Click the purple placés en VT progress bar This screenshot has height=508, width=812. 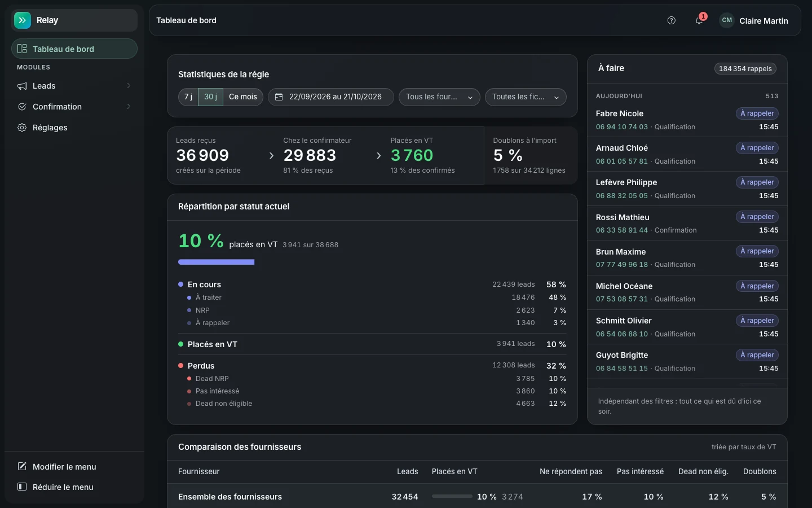coord(217,262)
